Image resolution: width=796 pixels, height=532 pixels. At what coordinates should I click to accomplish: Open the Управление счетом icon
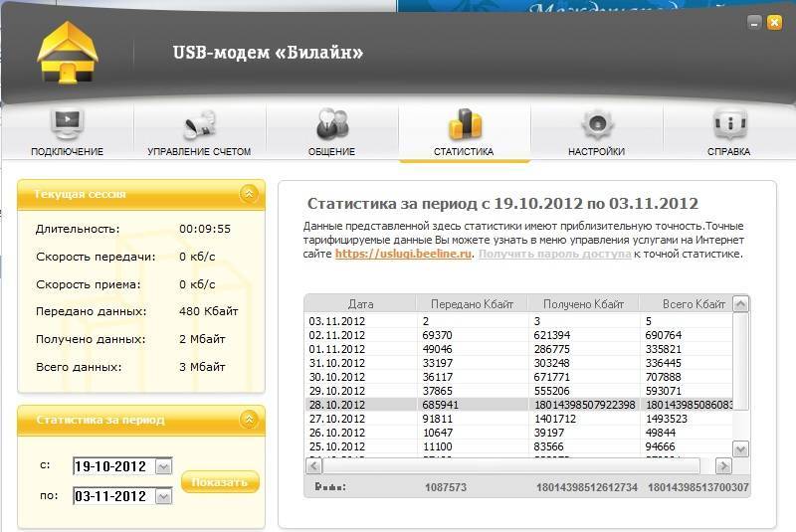(200, 124)
